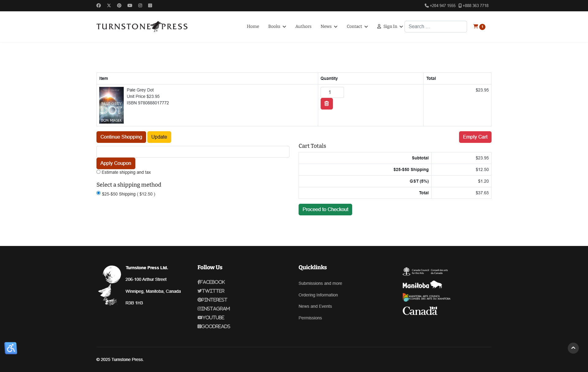The height and width of the screenshot is (372, 588).
Task: Go to Home menu item
Action: 253,27
